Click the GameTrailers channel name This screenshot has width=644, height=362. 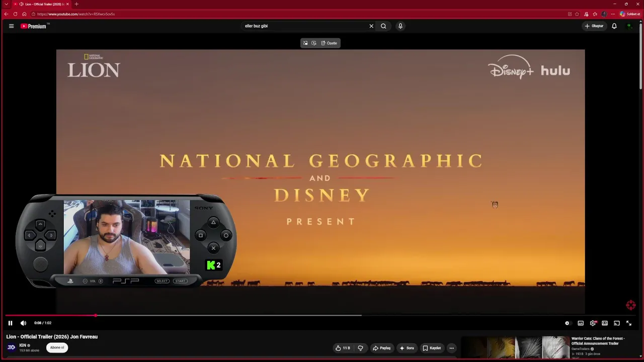pos(581,349)
